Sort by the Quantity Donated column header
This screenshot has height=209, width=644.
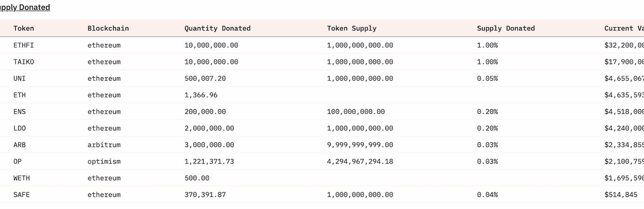coord(217,28)
